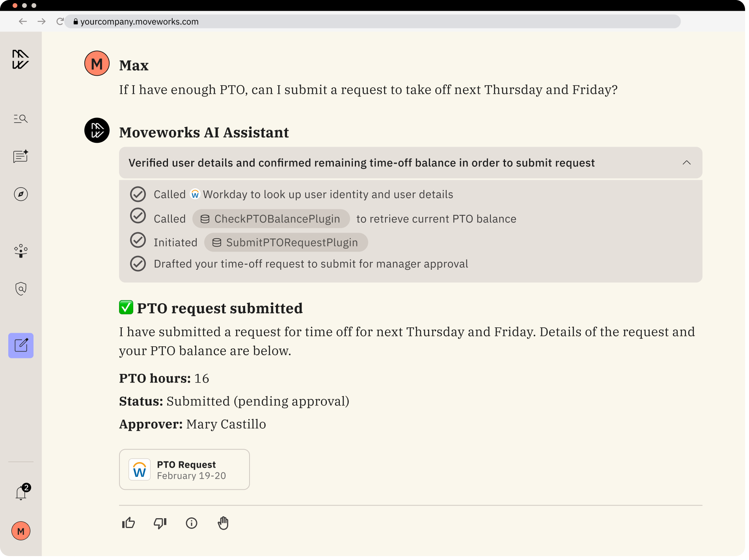Click the check icon beside the Drafted step
The height and width of the screenshot is (560, 749).
(138, 264)
